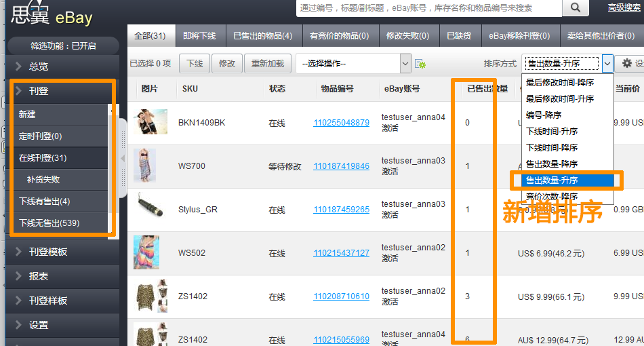Screen dimensions: 644x346
Task: Click the 图片 column header
Action: tap(150, 89)
